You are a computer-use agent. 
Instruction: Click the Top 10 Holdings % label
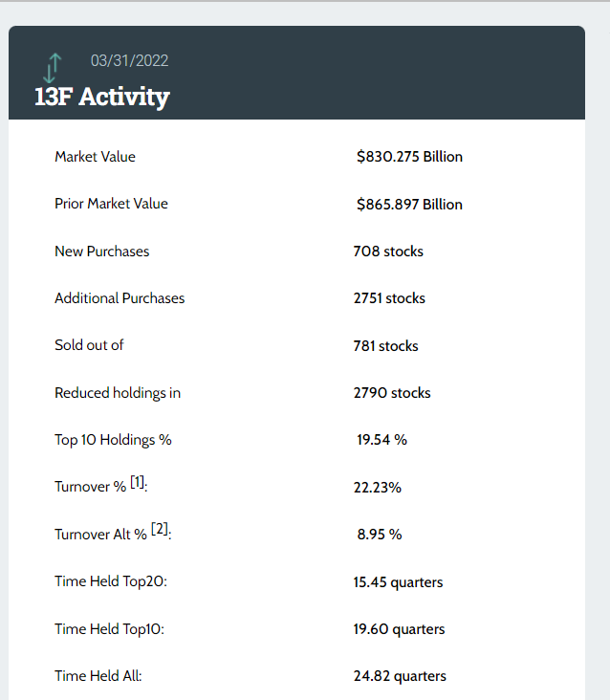113,440
